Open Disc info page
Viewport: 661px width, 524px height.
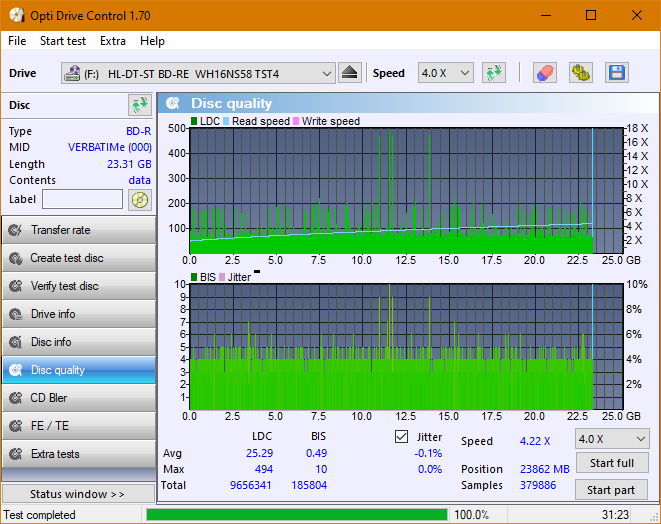pos(79,342)
